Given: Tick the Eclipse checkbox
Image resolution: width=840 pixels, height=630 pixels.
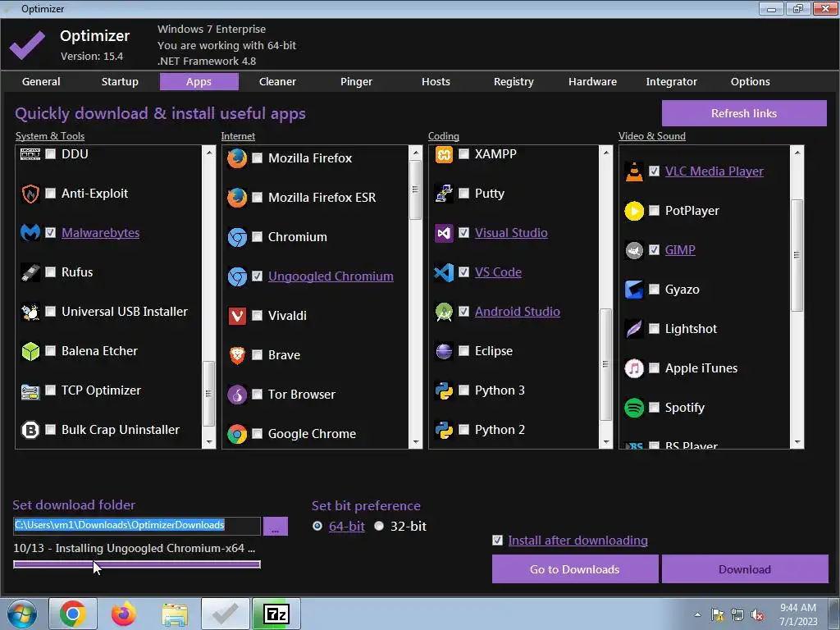Looking at the screenshot, I should [464, 351].
